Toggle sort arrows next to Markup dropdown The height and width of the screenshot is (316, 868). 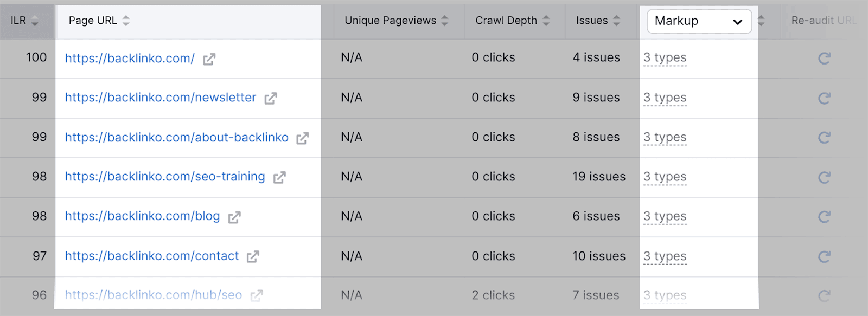(x=762, y=21)
